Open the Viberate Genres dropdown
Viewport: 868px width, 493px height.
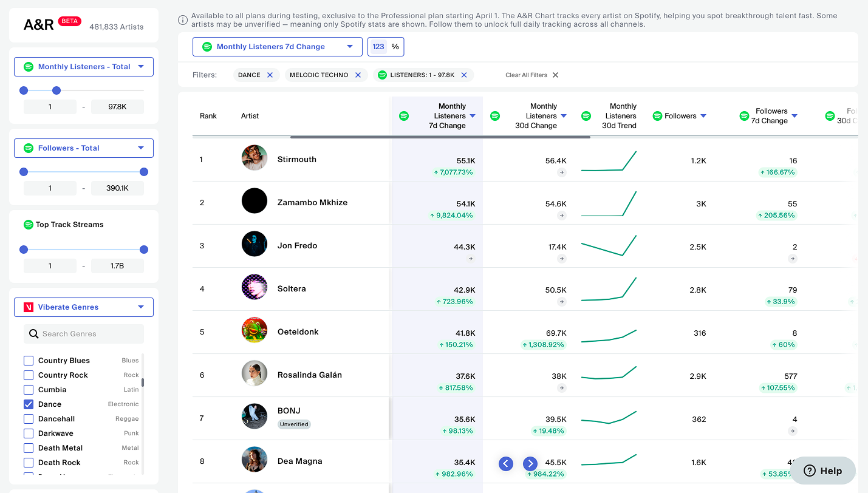[84, 307]
